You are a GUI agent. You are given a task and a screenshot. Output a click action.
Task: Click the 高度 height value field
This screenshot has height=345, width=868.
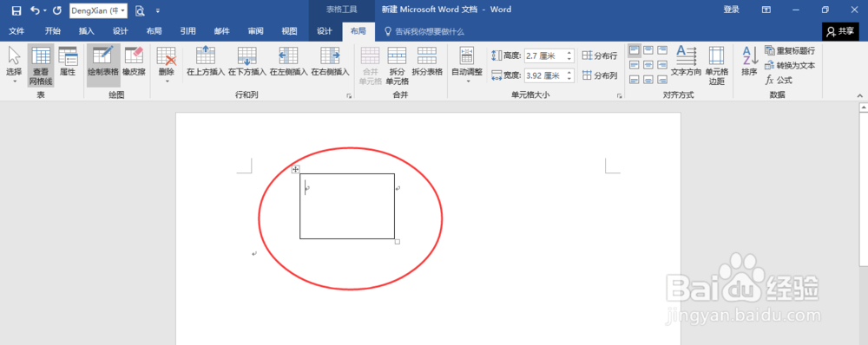point(545,55)
